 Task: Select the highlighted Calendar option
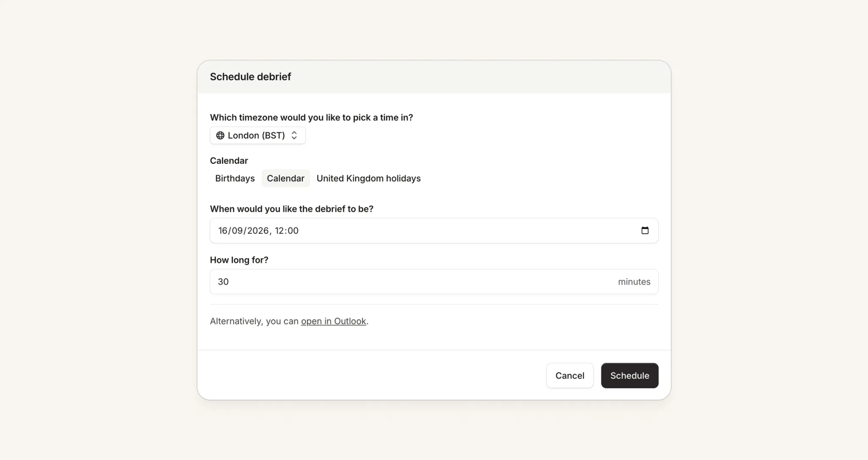tap(285, 178)
